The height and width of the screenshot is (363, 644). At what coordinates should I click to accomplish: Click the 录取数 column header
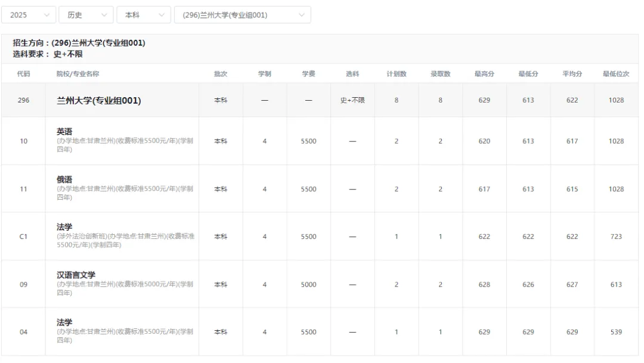click(x=440, y=74)
